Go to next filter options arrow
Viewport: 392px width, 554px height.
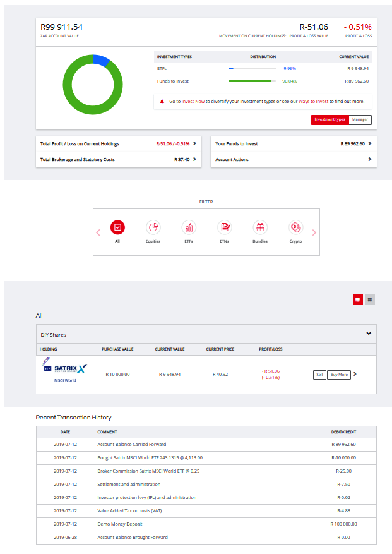click(314, 232)
